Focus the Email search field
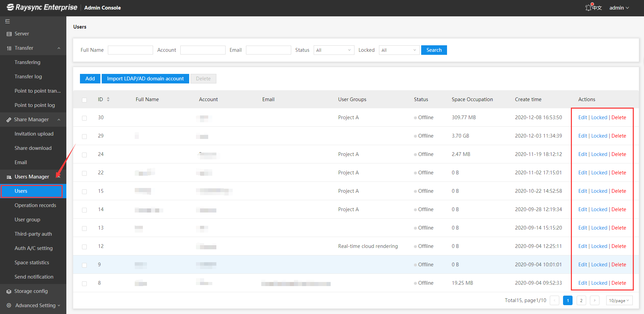The image size is (644, 314). click(268, 50)
